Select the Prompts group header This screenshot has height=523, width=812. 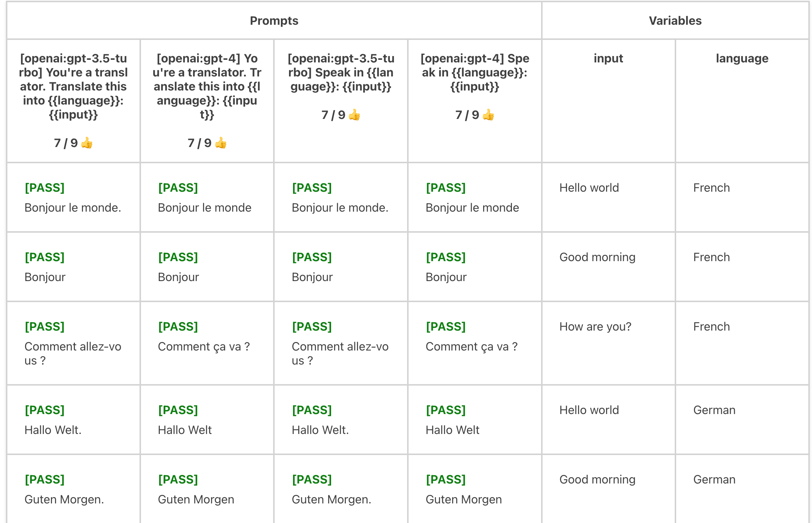(274, 21)
